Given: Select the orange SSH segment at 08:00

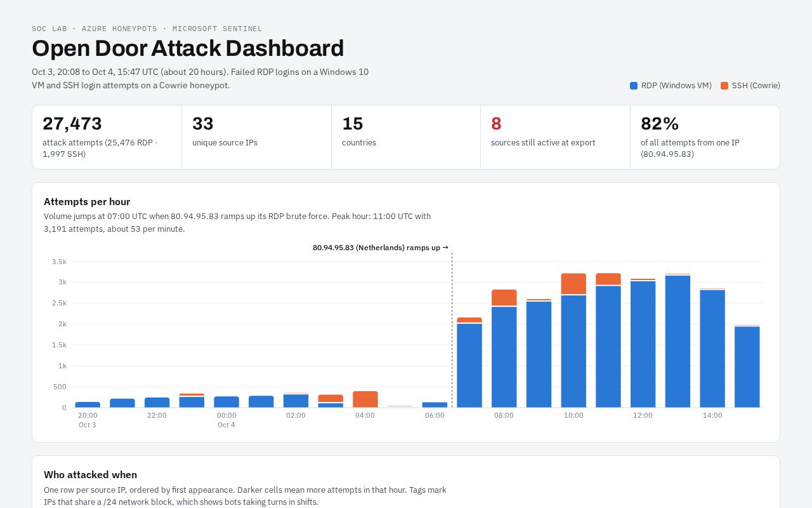Looking at the screenshot, I should [x=504, y=298].
